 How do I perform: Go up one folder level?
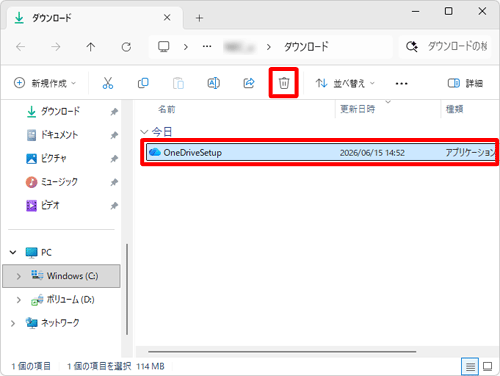[91, 47]
